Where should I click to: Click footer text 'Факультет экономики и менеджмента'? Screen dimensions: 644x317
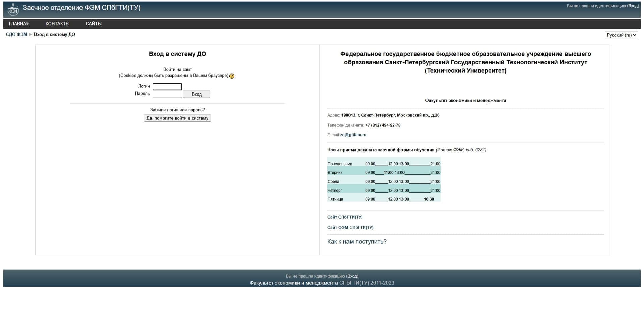(x=293, y=283)
